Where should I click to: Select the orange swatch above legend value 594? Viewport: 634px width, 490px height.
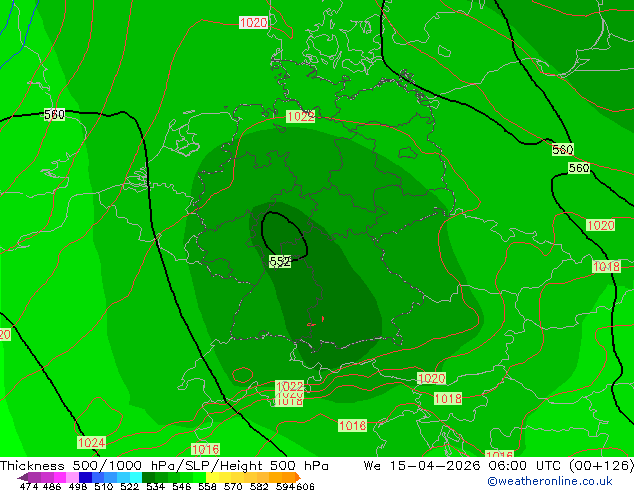tap(289, 477)
